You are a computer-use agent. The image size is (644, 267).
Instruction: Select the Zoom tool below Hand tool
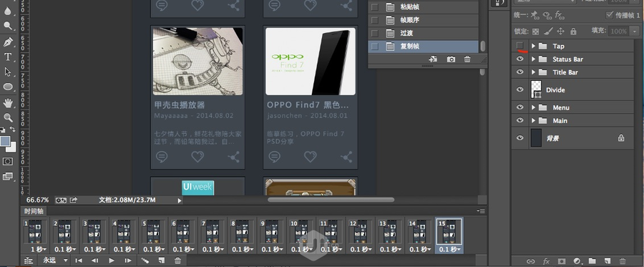click(x=8, y=118)
